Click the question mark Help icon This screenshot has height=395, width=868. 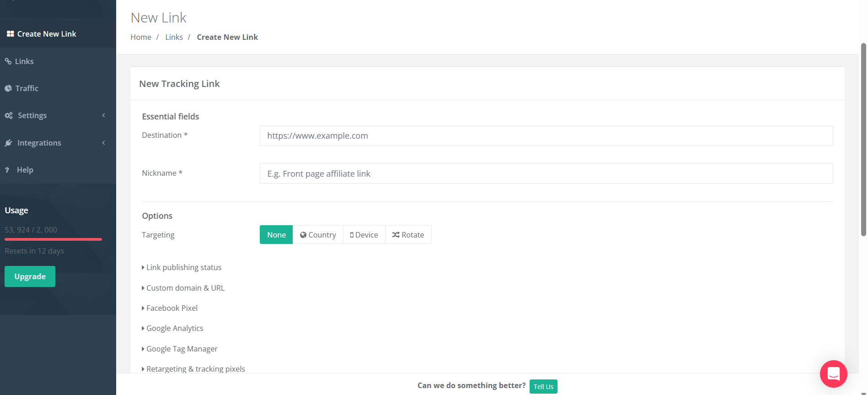coord(7,170)
